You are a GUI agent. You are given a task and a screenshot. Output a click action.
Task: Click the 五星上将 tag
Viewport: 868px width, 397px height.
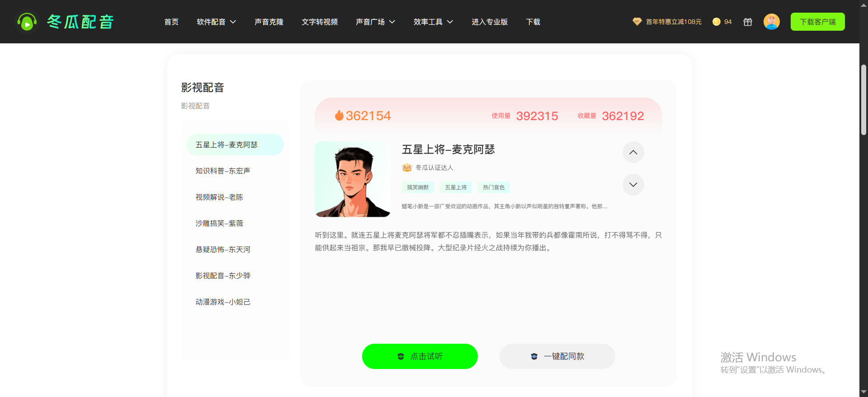click(x=456, y=187)
